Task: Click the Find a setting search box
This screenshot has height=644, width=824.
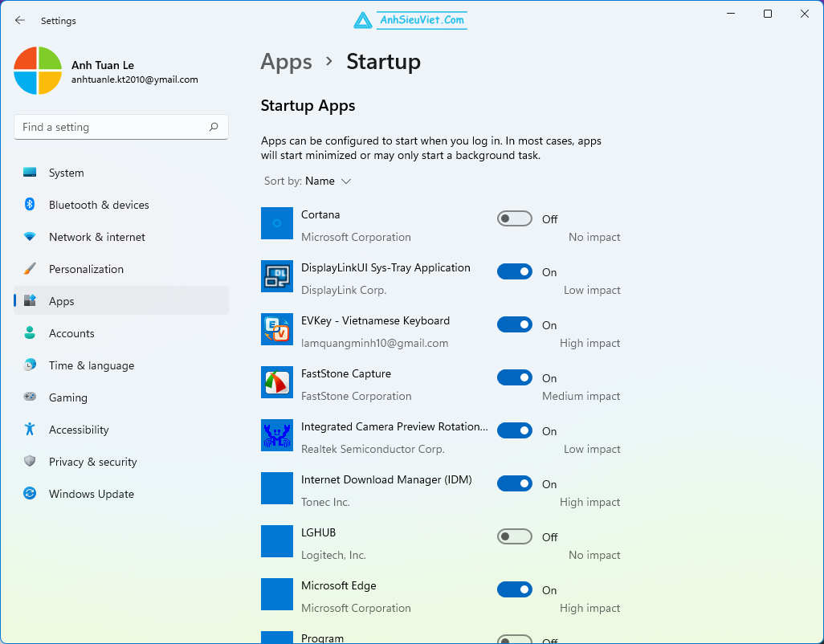Action: pos(121,127)
